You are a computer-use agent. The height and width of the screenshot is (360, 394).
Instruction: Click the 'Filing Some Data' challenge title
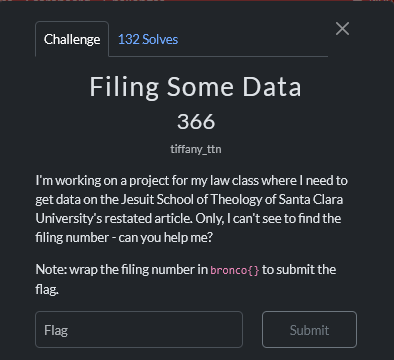[195, 87]
